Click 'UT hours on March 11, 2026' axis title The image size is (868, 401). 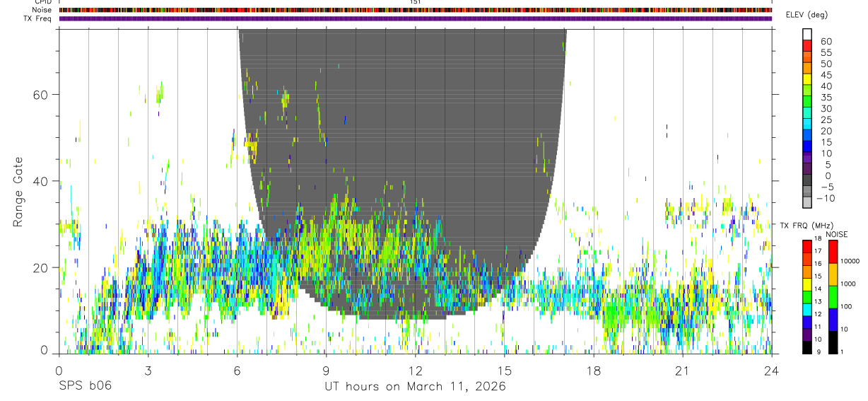click(x=415, y=387)
